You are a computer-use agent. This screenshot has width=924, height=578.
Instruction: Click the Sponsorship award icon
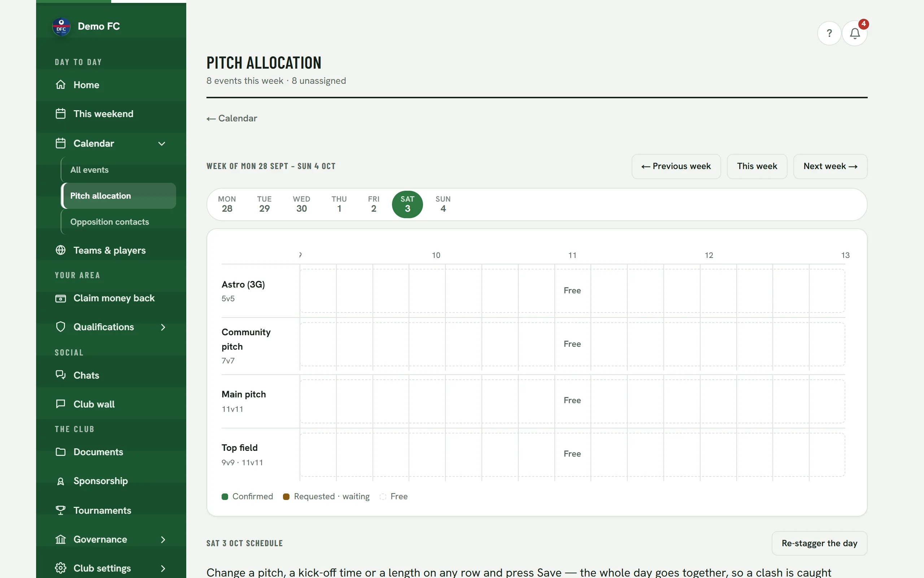[61, 481]
